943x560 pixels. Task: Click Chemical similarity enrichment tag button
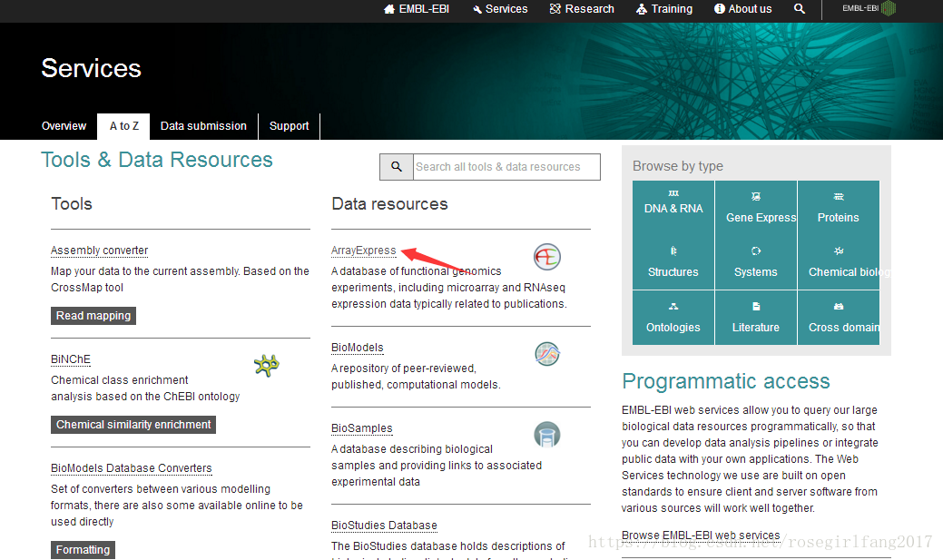click(133, 425)
